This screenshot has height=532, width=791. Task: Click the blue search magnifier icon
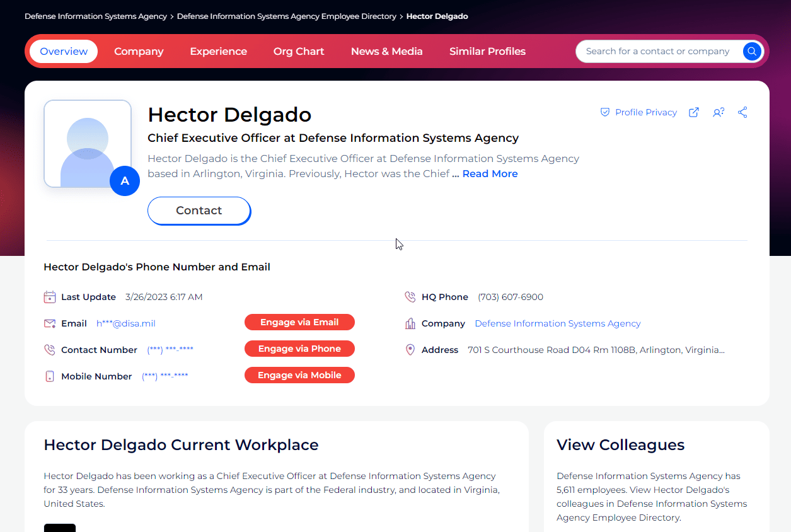(752, 52)
